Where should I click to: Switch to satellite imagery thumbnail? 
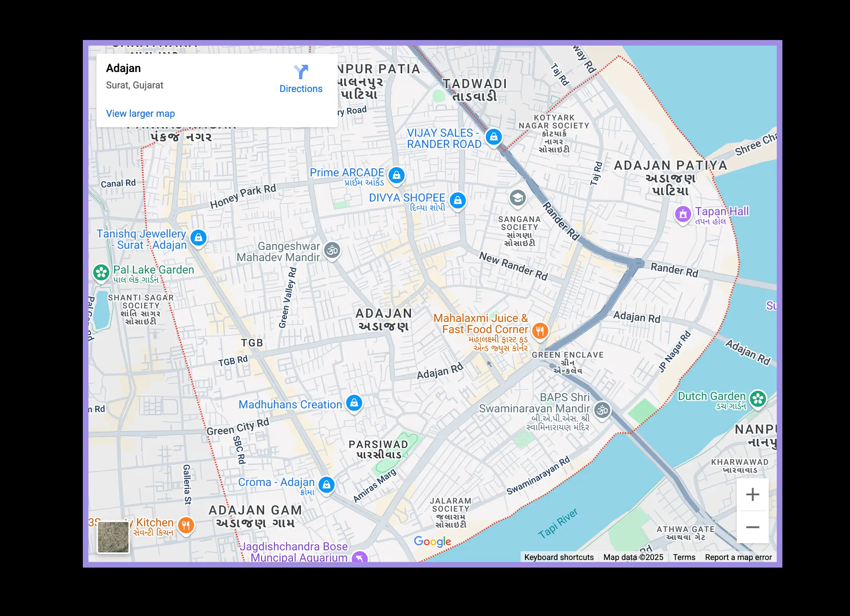113,537
